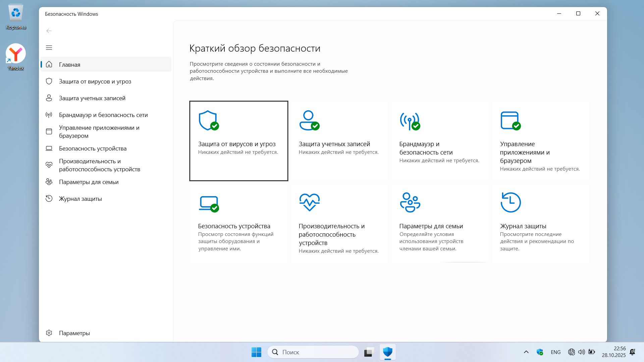Go to Защита от вирусов и угроз in the sidebar

[95, 81]
